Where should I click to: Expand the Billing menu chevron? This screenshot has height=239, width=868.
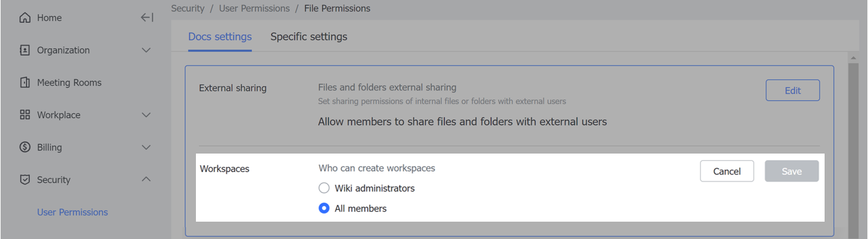(x=146, y=147)
